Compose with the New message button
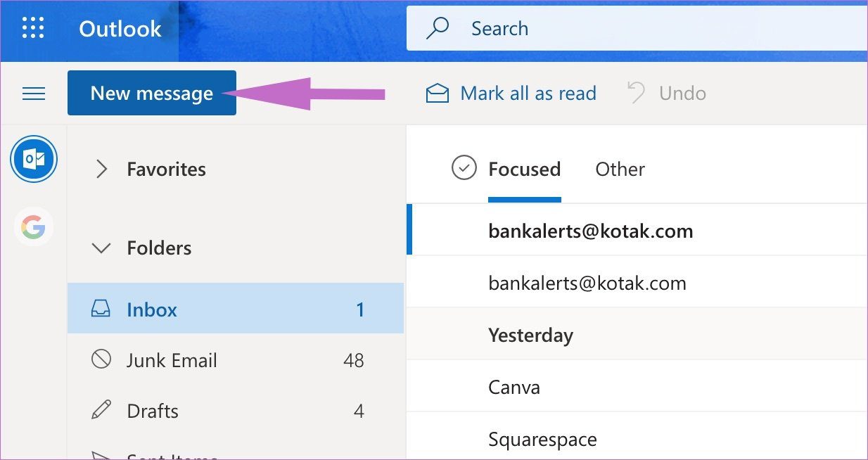 point(152,93)
